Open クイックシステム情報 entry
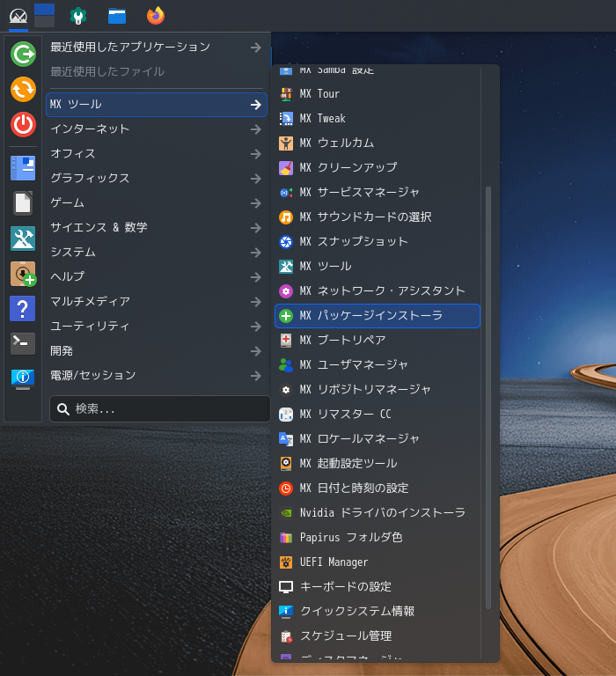Screen dimensions: 616x676 [x=378, y=612]
